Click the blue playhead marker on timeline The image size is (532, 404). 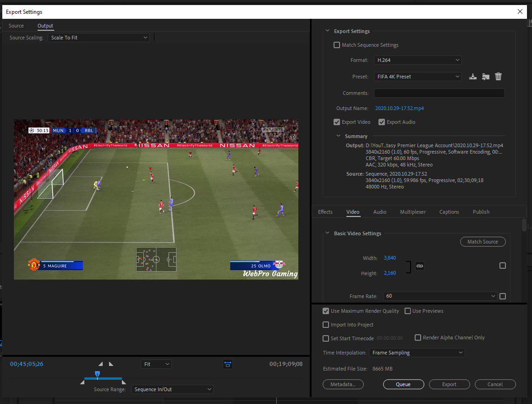coord(97,374)
